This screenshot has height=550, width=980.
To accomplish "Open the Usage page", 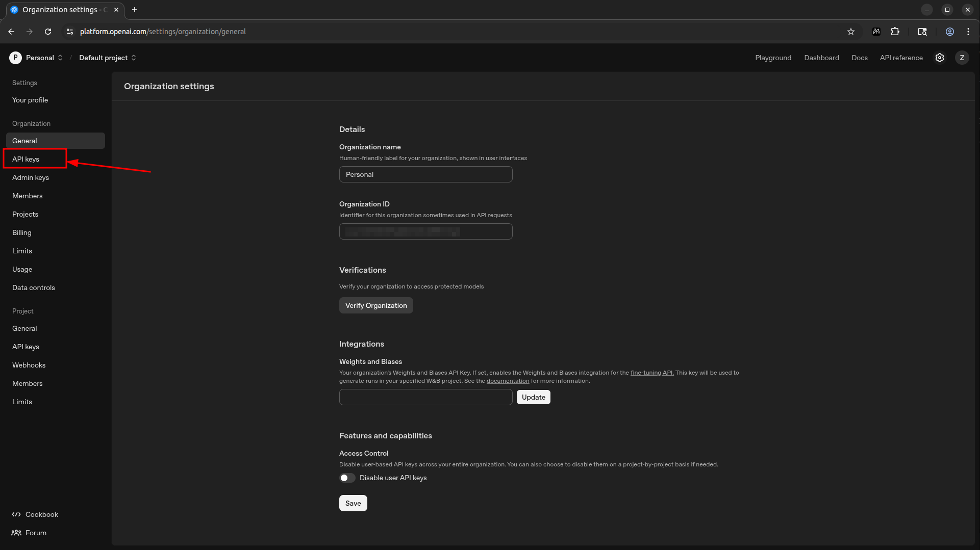I will coord(56,269).
